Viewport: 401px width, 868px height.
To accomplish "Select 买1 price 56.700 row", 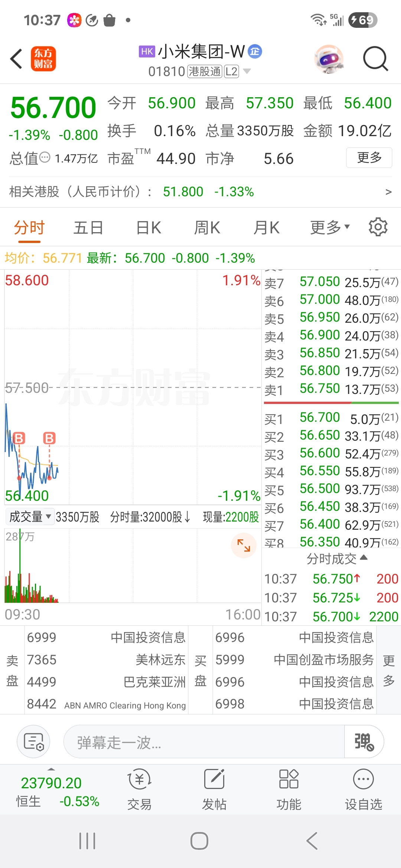I will (331, 418).
